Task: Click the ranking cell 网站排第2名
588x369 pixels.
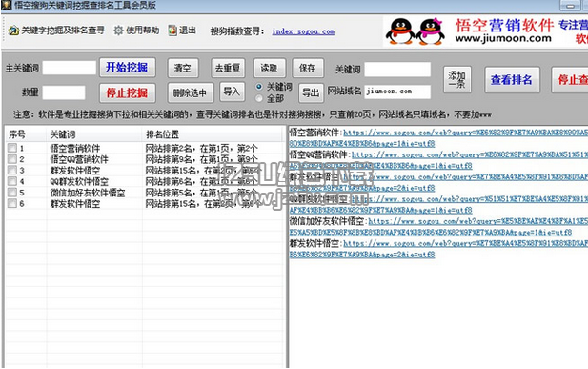Action: click(201, 149)
